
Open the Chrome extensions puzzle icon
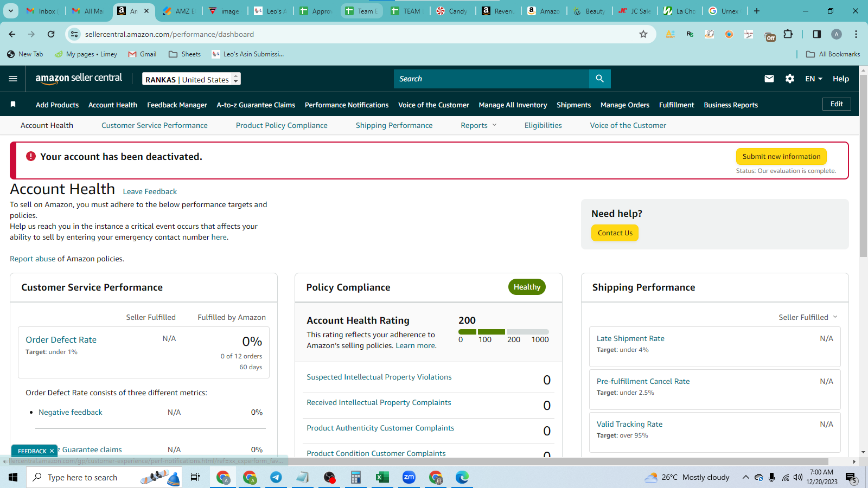pyautogui.click(x=788, y=34)
